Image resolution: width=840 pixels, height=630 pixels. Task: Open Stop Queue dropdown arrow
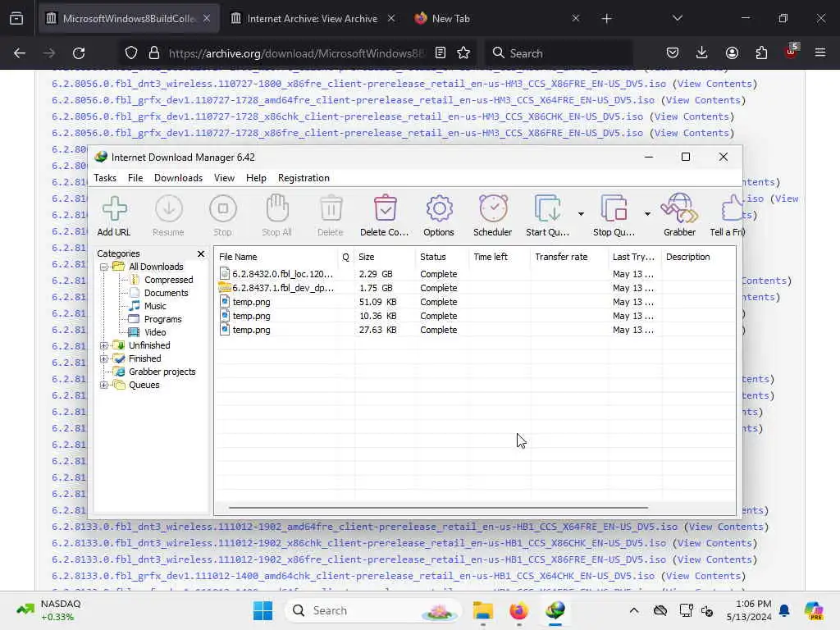[x=647, y=214]
